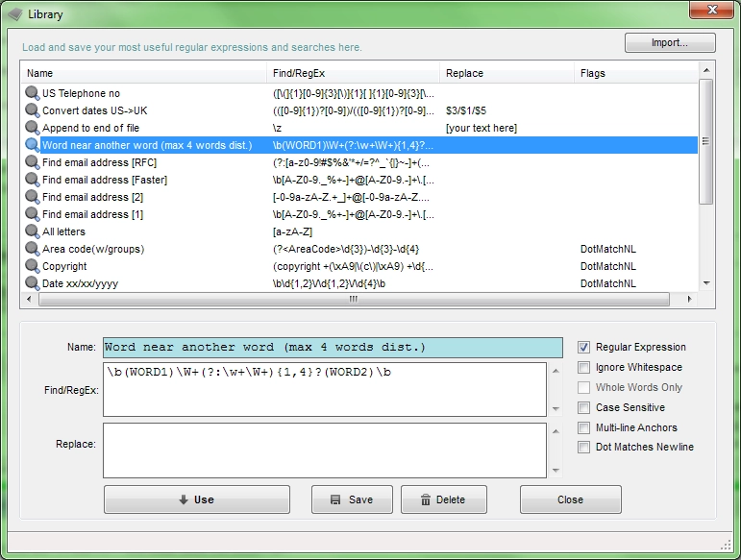
Task: Click horizontal scrollbar left arrow
Action: coord(29,299)
